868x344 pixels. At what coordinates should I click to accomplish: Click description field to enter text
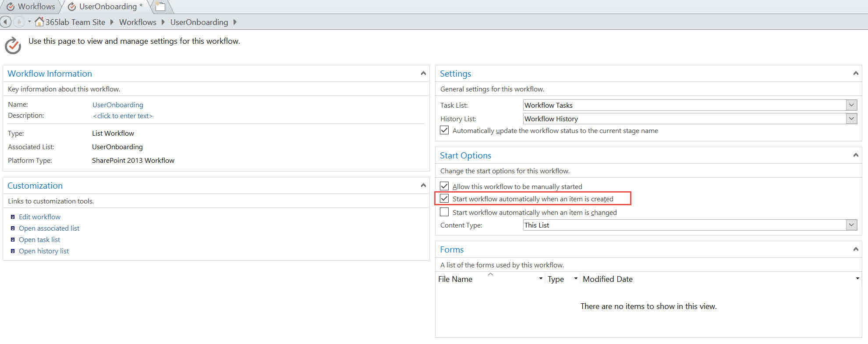coord(123,116)
